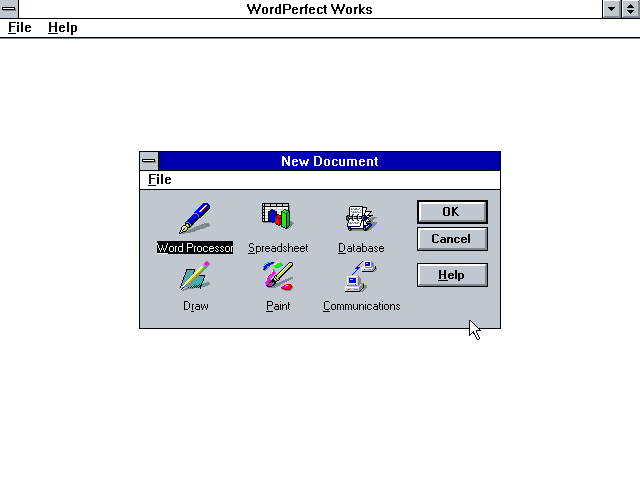Click the Draw label
Screen dimensions: 640x480
(196, 306)
